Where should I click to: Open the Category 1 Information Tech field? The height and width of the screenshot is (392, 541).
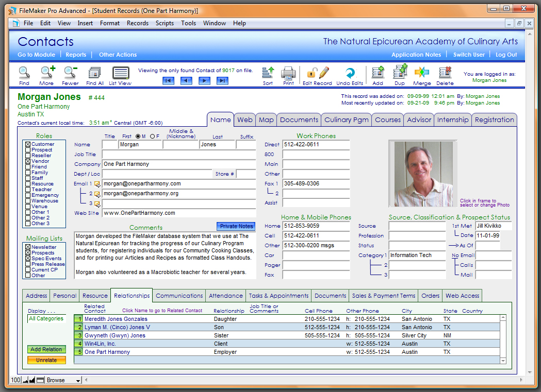pos(417,255)
